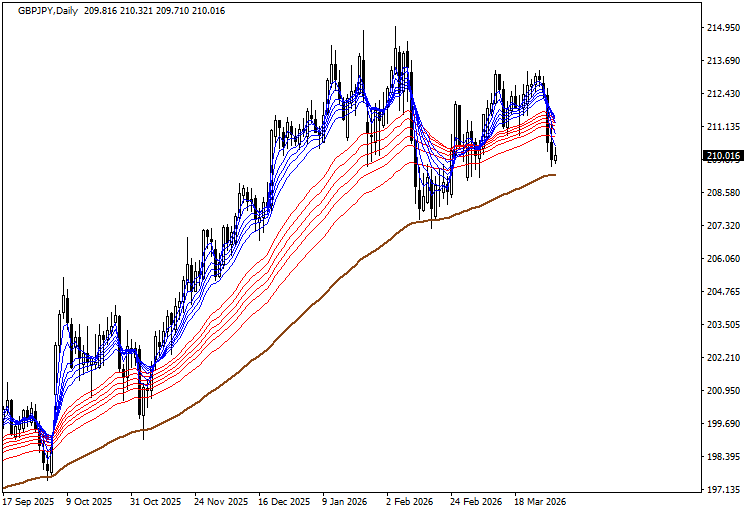Select the thick brown moving average line
747x513 pixels.
pyautogui.click(x=300, y=319)
